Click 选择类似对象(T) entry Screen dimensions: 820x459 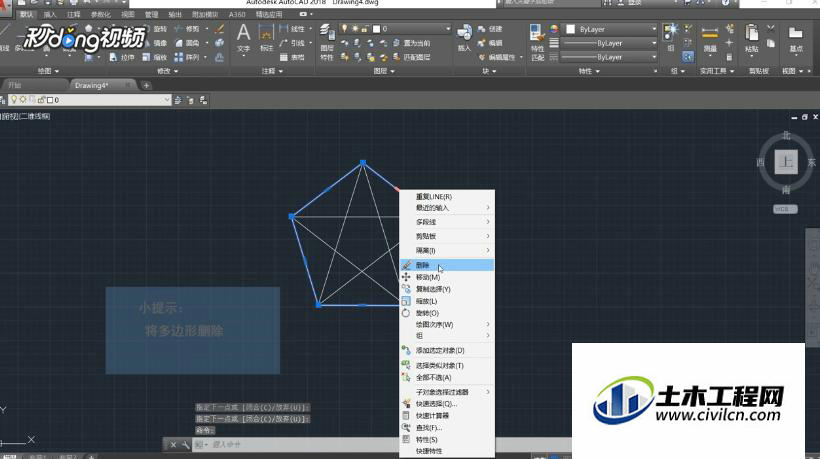[x=447, y=365]
